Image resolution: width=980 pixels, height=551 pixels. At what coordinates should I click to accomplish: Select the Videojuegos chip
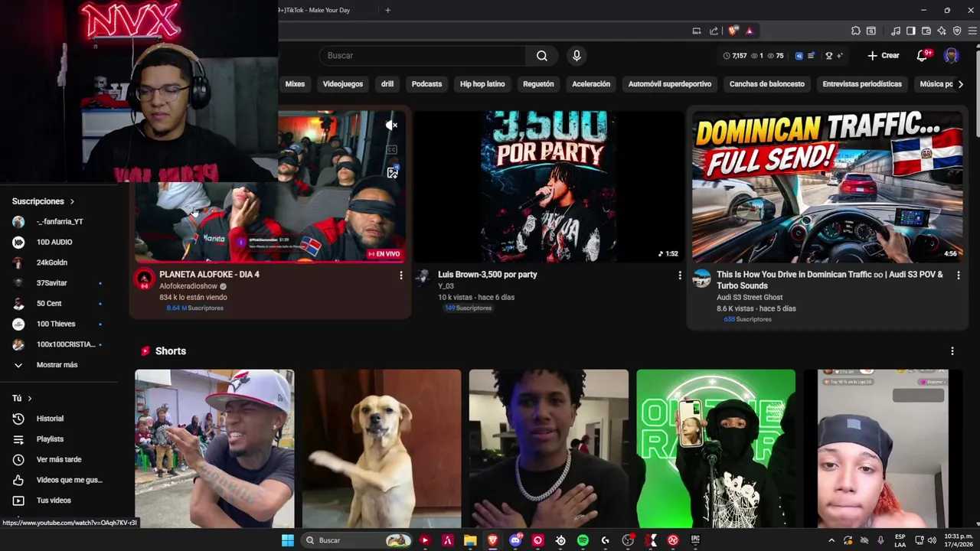pos(342,84)
